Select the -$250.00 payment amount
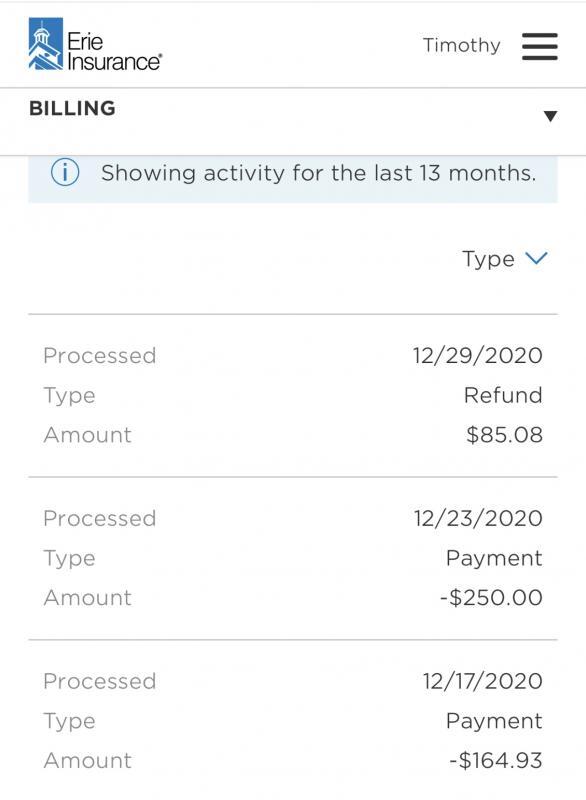This screenshot has width=586, height=800. [491, 597]
